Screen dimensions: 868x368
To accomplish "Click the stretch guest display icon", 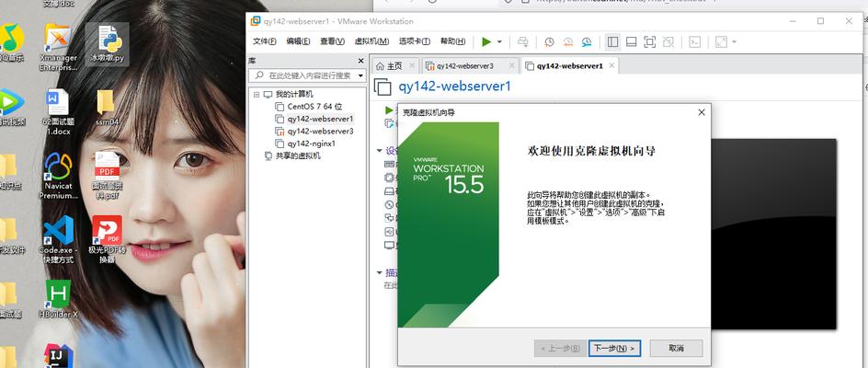I will coord(721,41).
